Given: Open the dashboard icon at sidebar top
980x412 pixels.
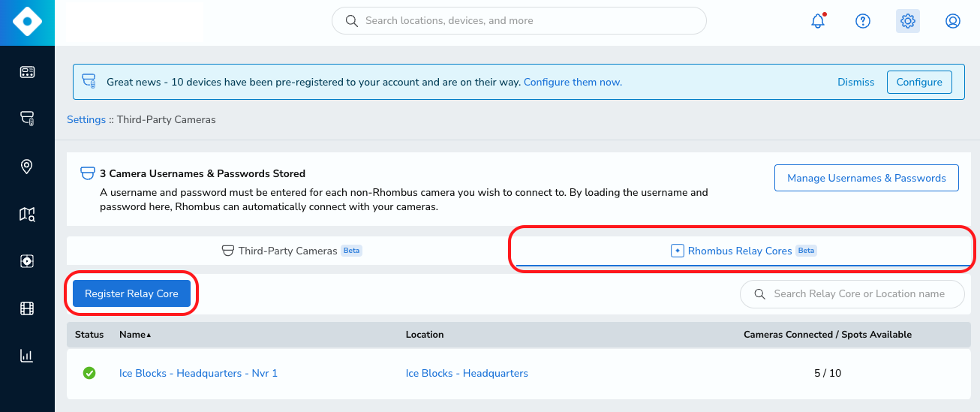Looking at the screenshot, I should tap(27, 72).
